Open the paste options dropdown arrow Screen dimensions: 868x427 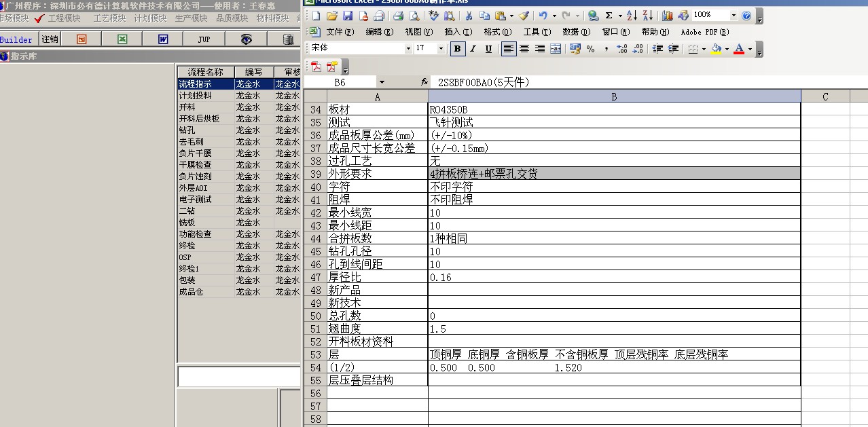(x=510, y=15)
